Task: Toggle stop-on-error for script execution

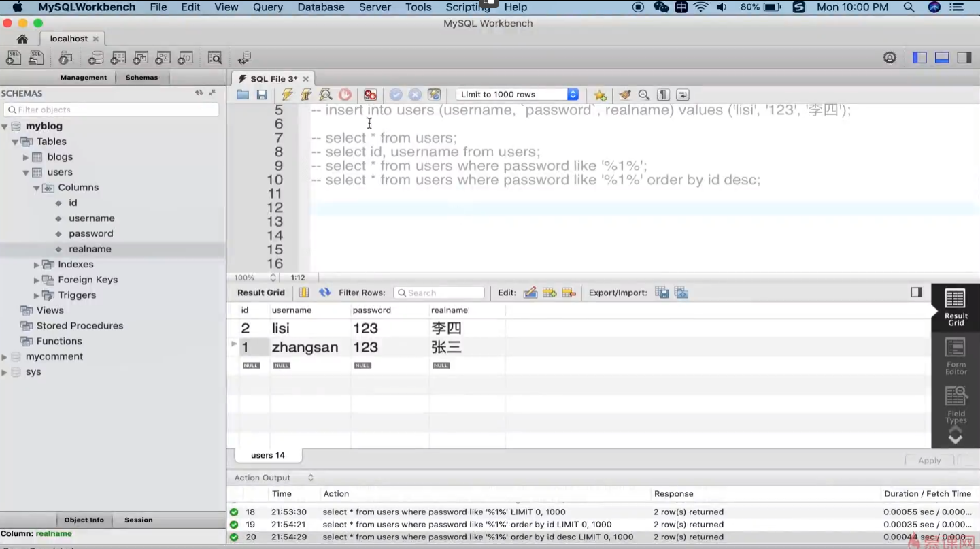Action: [x=370, y=95]
